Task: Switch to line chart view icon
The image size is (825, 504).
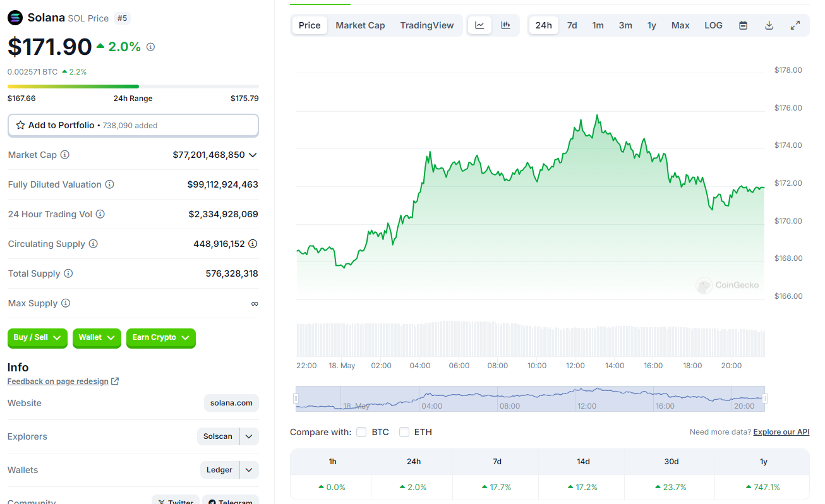Action: (x=479, y=25)
